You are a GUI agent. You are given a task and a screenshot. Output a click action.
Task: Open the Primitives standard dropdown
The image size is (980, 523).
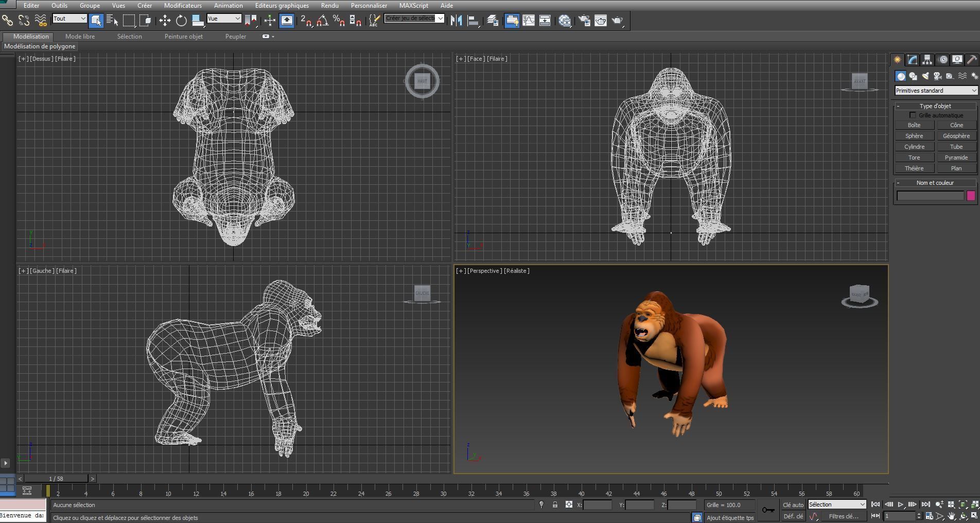point(936,91)
